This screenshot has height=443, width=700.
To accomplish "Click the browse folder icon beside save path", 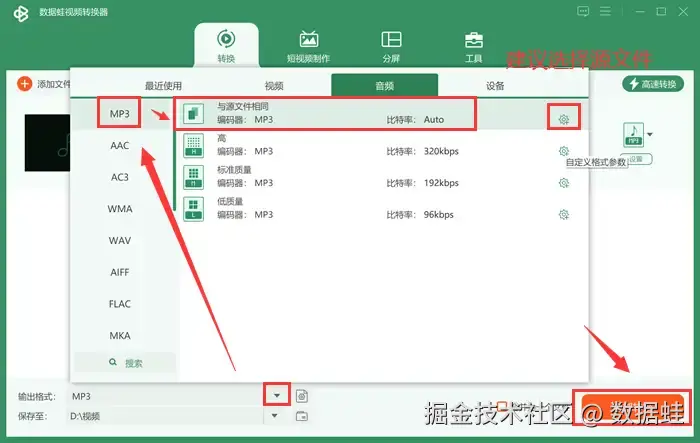I will 302,416.
